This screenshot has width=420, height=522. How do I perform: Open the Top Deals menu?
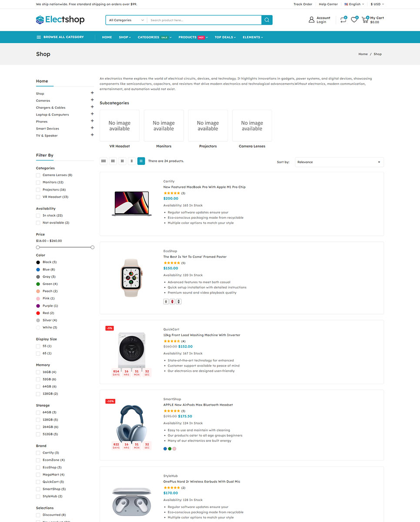coord(225,37)
